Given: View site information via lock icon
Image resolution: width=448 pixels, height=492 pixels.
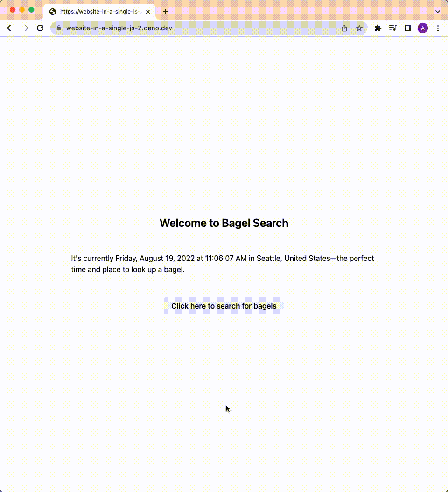Looking at the screenshot, I should coord(59,28).
